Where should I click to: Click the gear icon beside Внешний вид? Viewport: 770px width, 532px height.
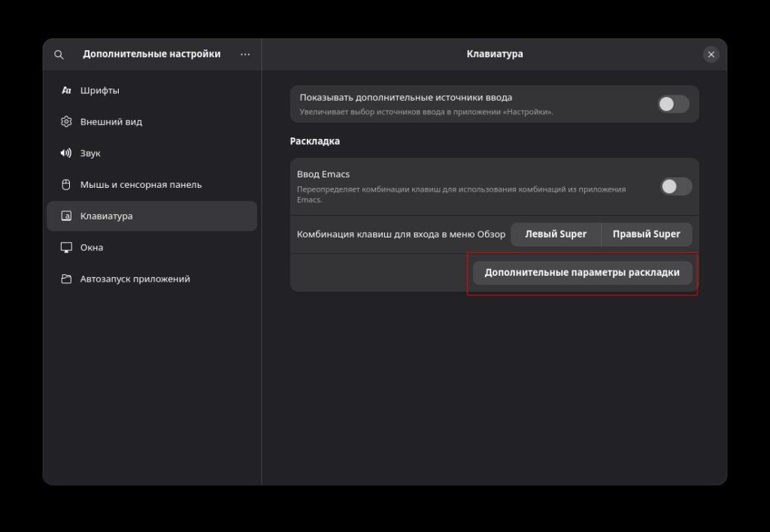pyautogui.click(x=66, y=122)
